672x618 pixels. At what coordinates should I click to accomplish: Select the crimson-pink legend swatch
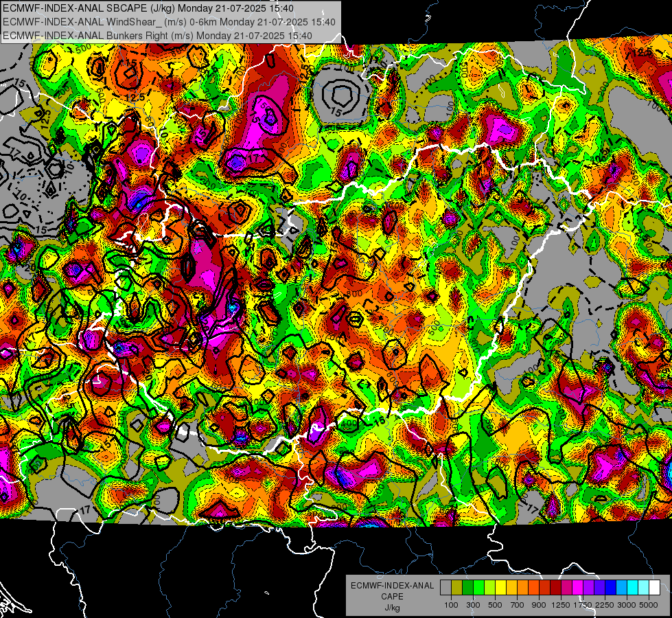(x=566, y=587)
